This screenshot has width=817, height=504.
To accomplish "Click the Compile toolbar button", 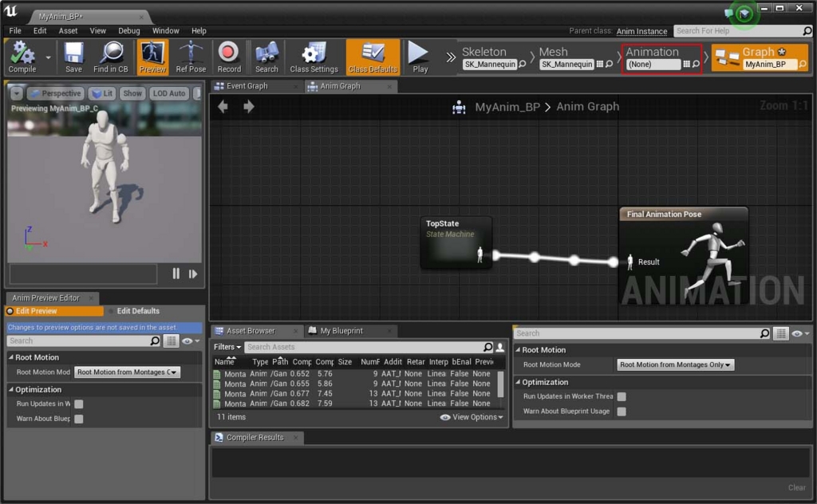I will pyautogui.click(x=22, y=57).
